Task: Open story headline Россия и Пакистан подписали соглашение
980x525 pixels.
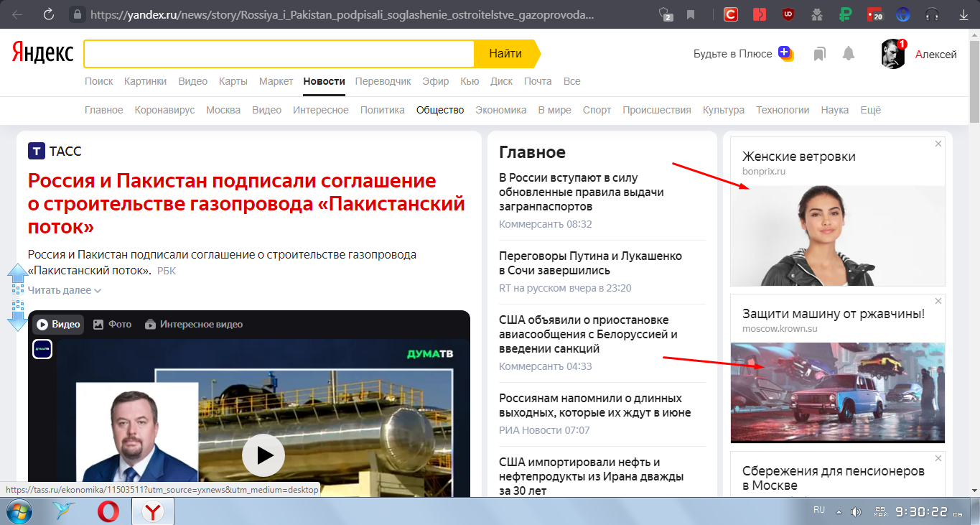Action: click(x=246, y=203)
